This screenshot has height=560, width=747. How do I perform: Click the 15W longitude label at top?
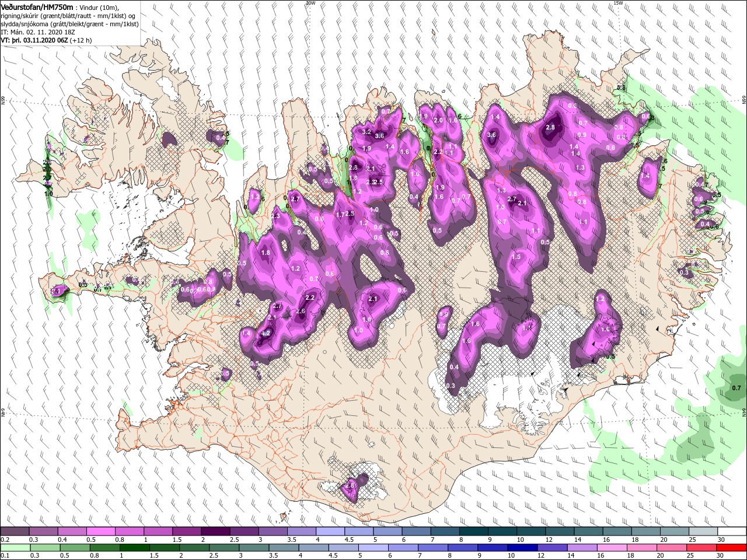(618, 3)
